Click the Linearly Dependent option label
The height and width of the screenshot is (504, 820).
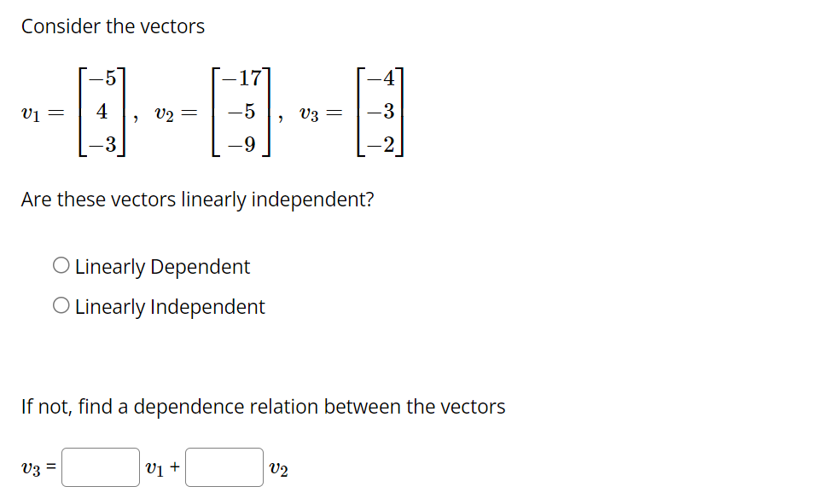click(162, 267)
